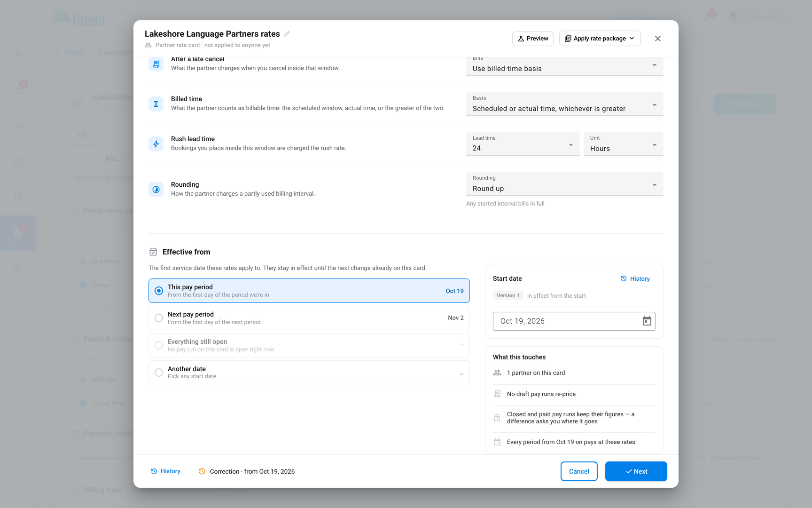Select the Everything still open radio option
812x508 pixels.
(x=309, y=345)
